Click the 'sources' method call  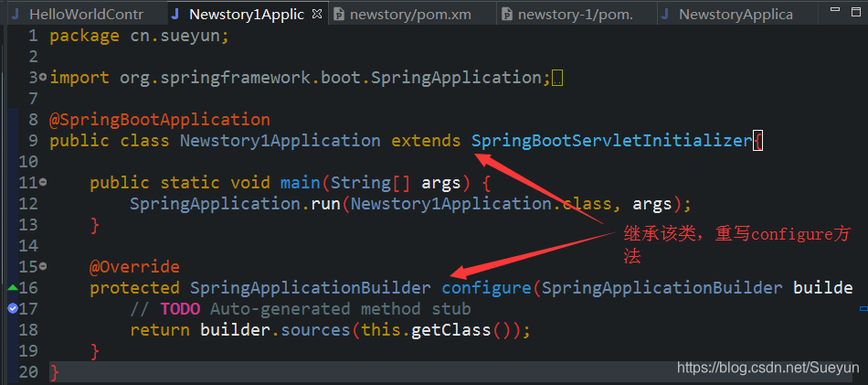click(x=315, y=330)
